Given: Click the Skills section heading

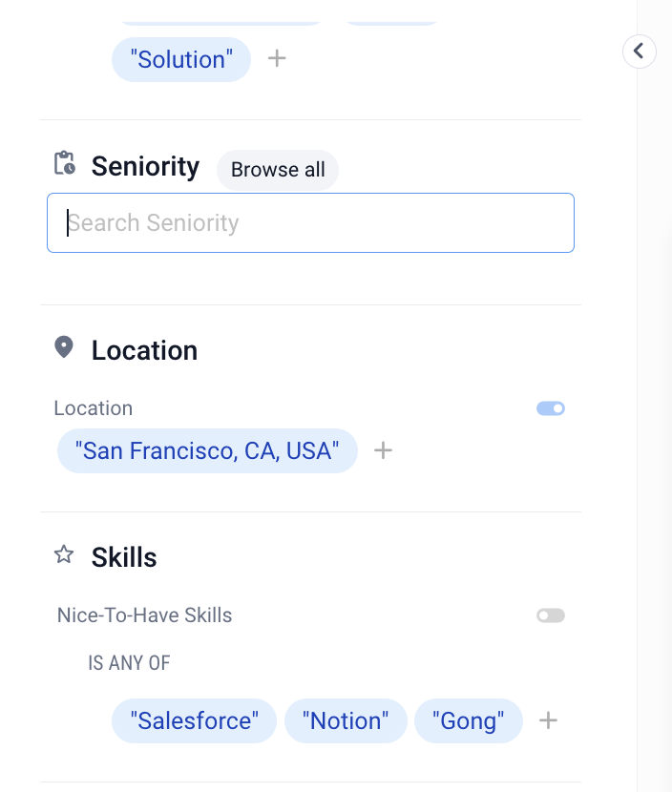Looking at the screenshot, I should 124,557.
